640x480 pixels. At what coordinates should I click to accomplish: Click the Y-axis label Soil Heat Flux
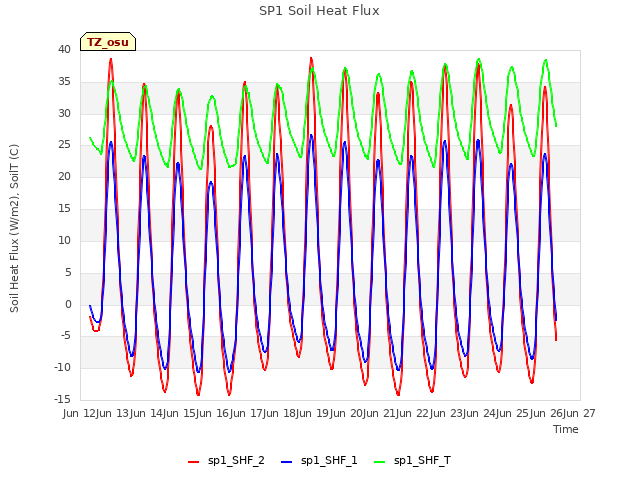pyautogui.click(x=14, y=228)
